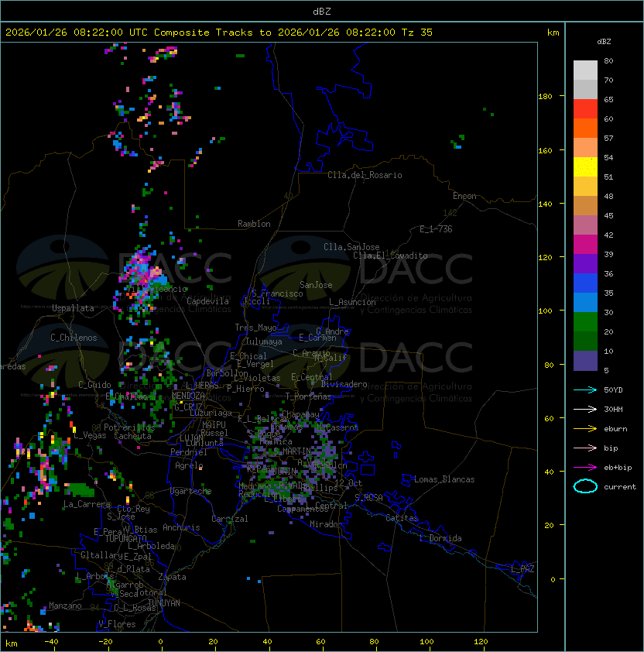Pick the gray swatch beside the 70 label

click(585, 89)
